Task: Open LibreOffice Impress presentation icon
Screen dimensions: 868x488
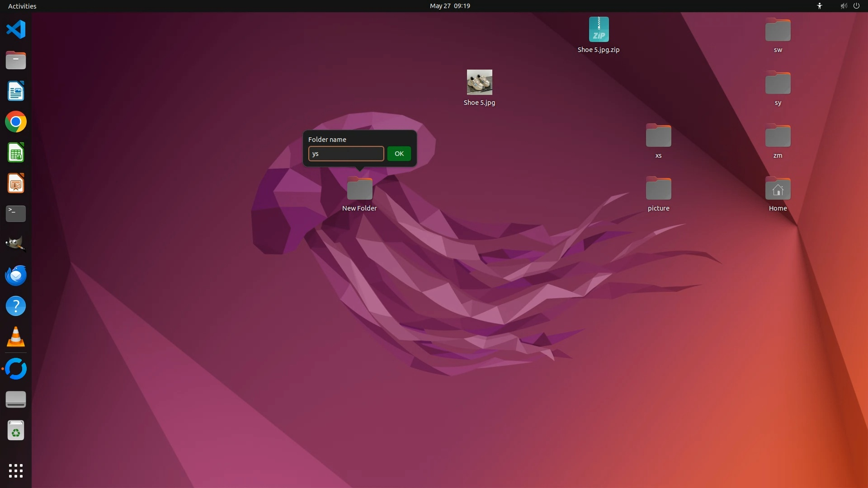Action: (x=16, y=183)
